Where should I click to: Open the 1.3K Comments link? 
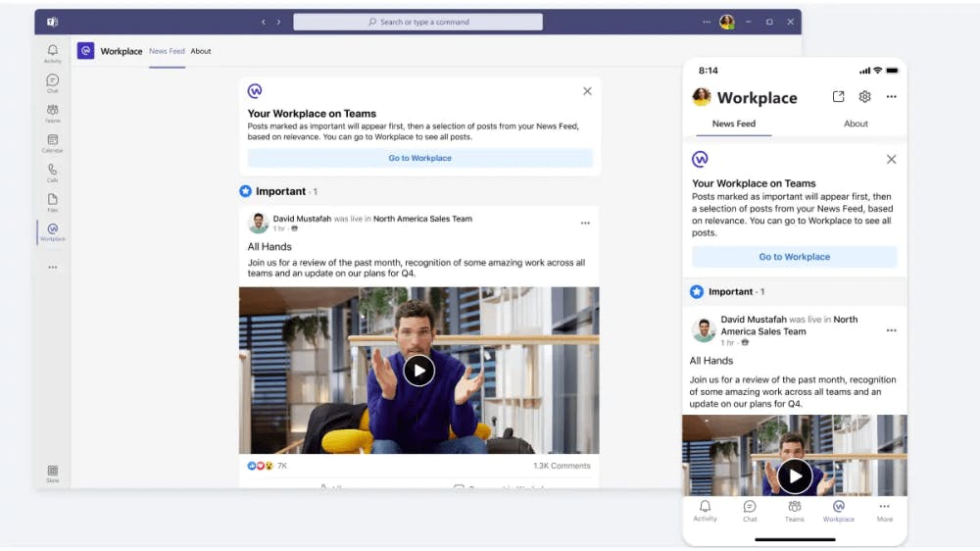click(562, 466)
